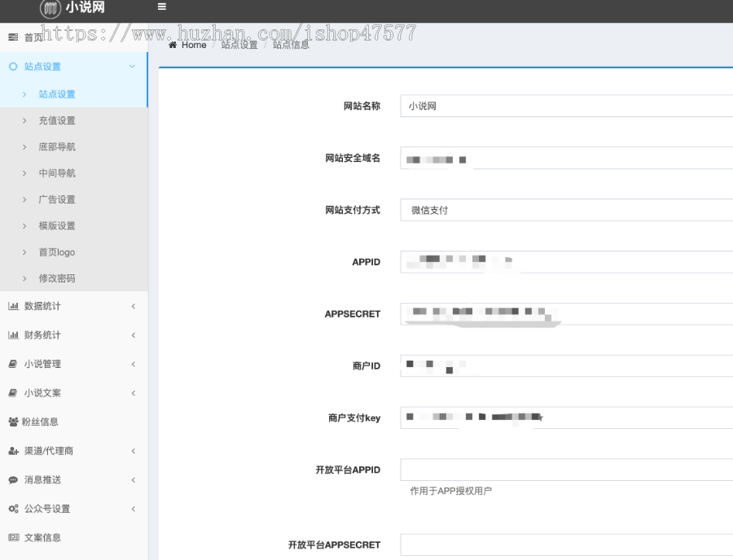Screen dimensions: 733x560
Task: Open the 模版设置 submenu item
Action: point(74,225)
